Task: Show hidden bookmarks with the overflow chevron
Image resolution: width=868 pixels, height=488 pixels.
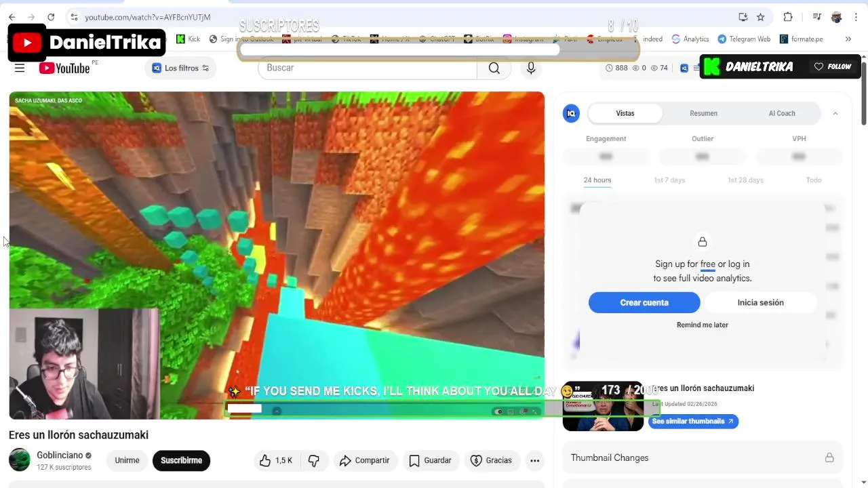Action: 848,39
